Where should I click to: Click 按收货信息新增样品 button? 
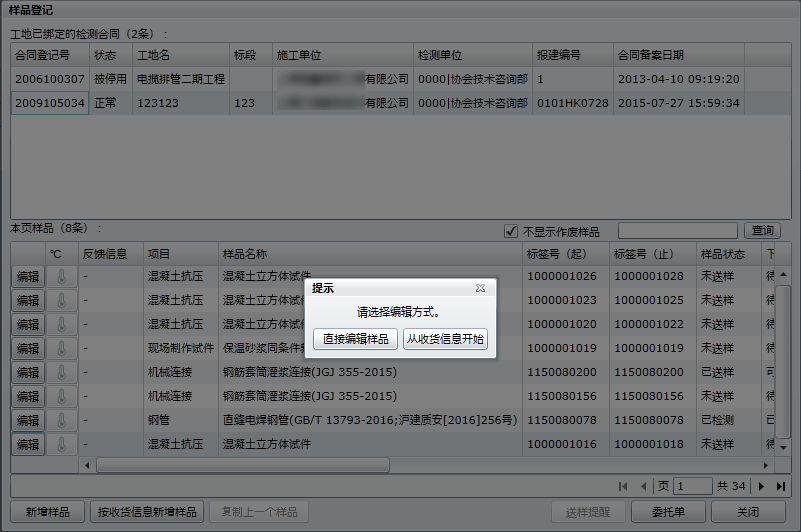tap(148, 512)
